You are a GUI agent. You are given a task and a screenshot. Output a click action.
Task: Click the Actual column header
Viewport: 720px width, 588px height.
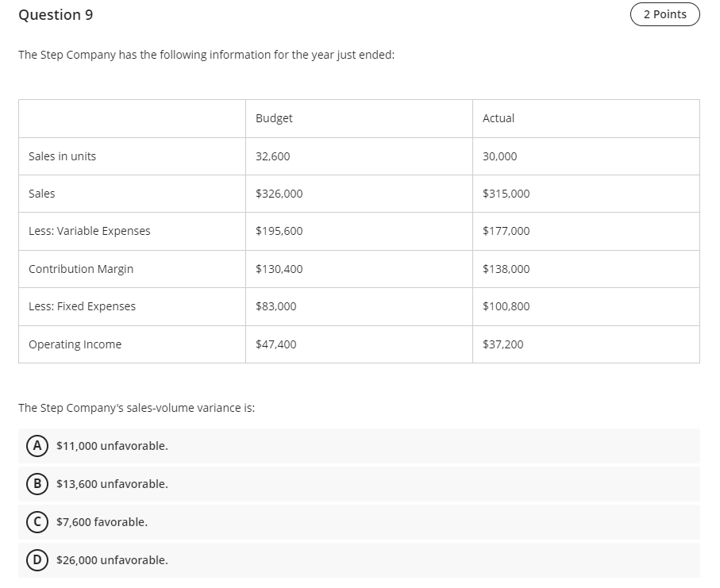pos(499,118)
